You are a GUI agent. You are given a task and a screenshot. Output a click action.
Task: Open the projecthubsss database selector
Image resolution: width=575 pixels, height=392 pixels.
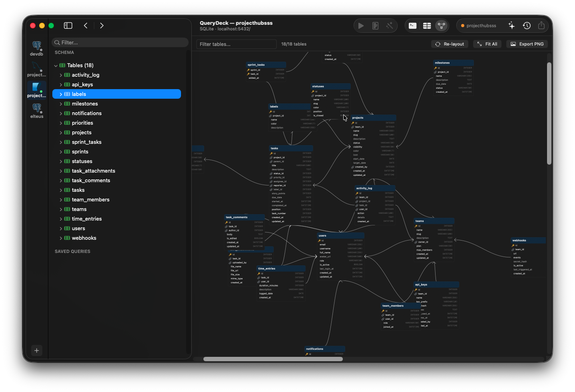tap(479, 26)
